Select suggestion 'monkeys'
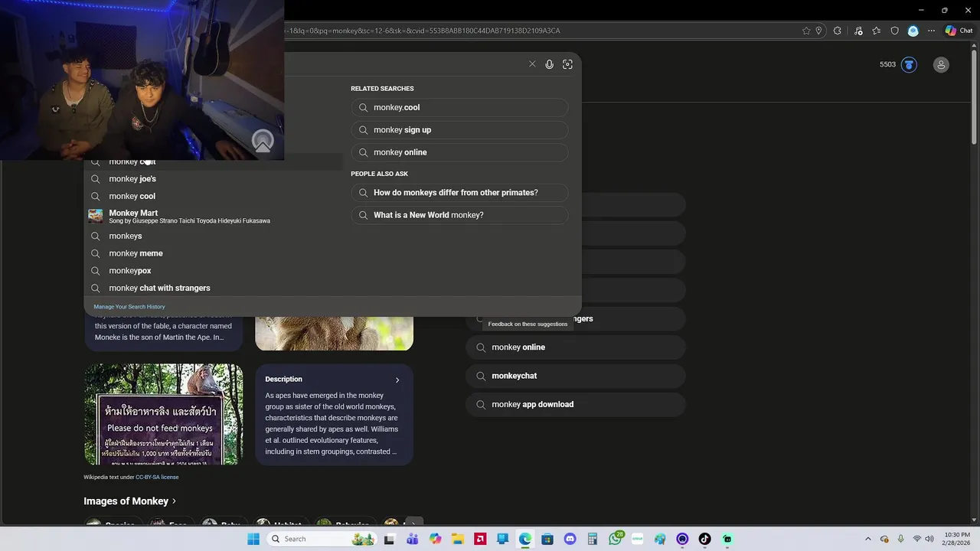The height and width of the screenshot is (551, 980). coord(214,236)
